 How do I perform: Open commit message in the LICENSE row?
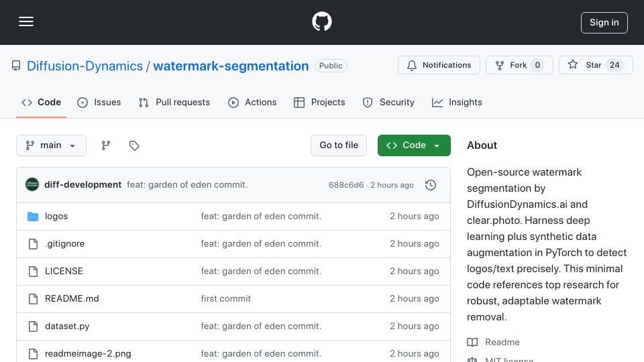click(x=261, y=271)
